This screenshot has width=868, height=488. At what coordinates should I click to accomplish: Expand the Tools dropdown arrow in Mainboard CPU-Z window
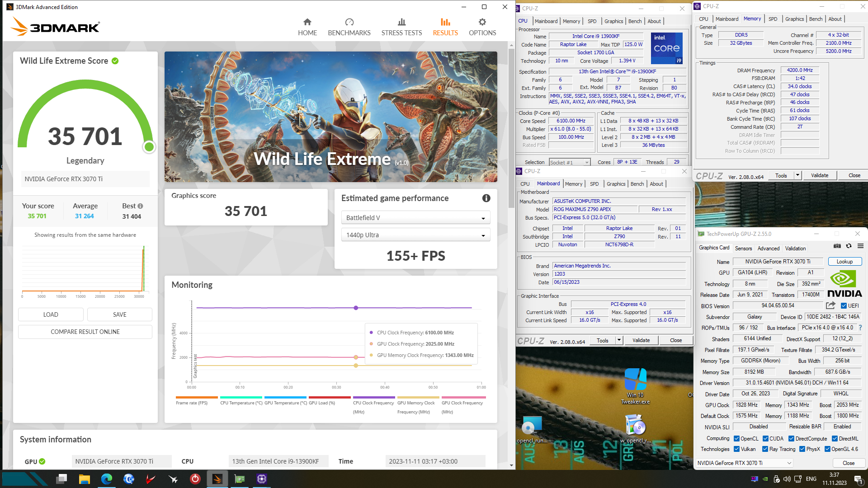(619, 340)
